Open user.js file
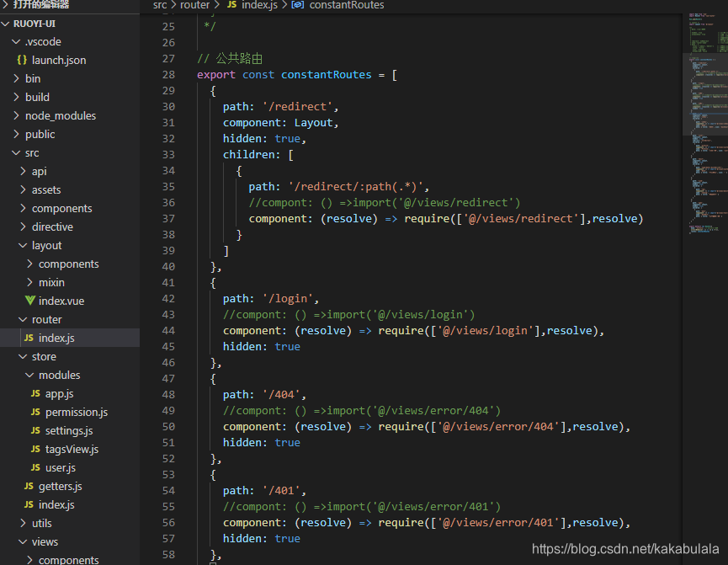 pyautogui.click(x=61, y=467)
